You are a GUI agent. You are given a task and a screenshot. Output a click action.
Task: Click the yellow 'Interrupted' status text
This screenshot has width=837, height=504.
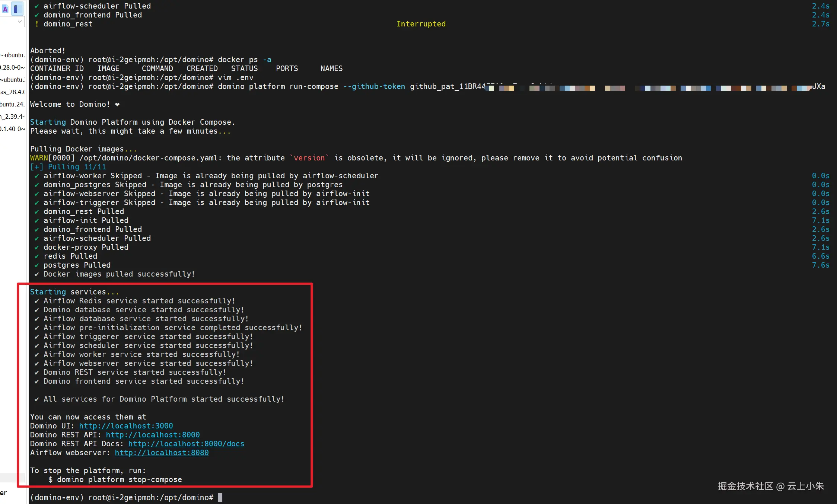pyautogui.click(x=421, y=24)
